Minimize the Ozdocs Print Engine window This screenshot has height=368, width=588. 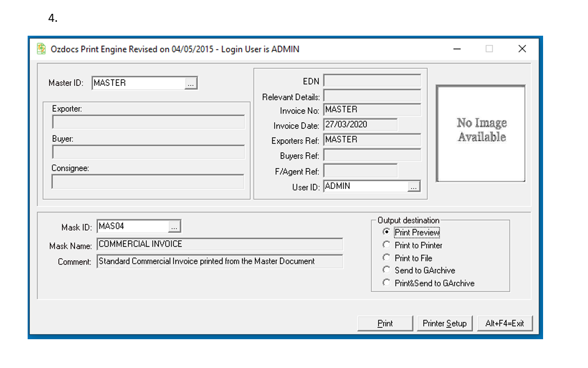pyautogui.click(x=457, y=49)
